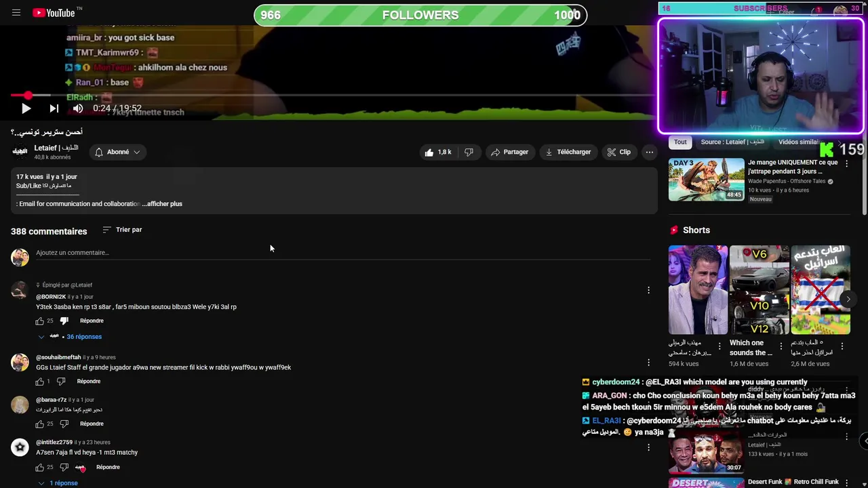Open more actions under the video
The height and width of the screenshot is (488, 868).
(649, 152)
